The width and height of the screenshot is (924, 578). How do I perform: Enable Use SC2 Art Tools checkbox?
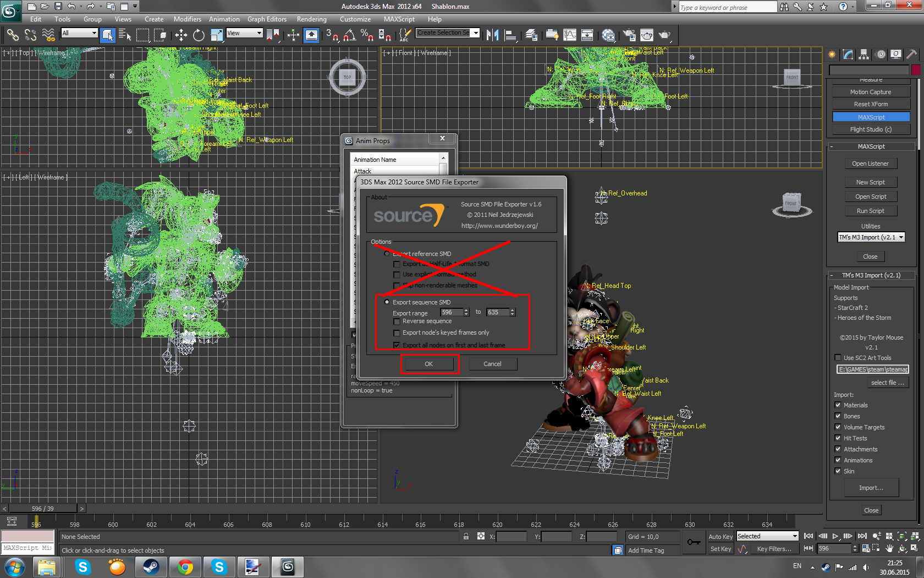pos(838,358)
